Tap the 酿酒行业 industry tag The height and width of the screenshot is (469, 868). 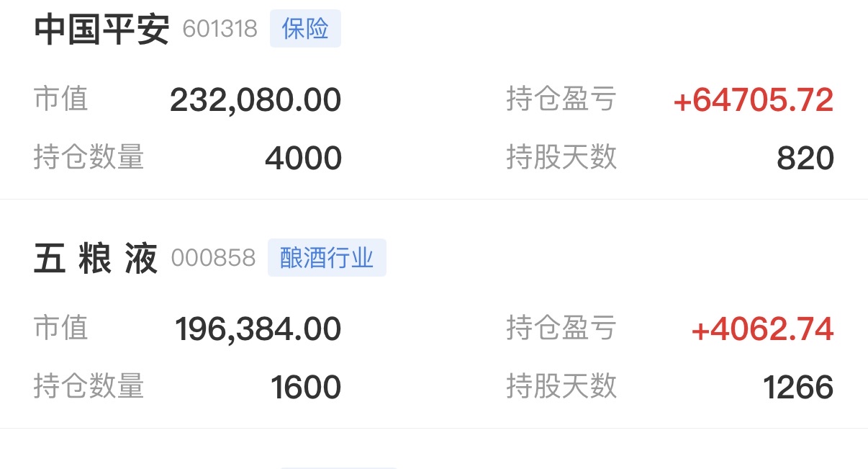[327, 258]
